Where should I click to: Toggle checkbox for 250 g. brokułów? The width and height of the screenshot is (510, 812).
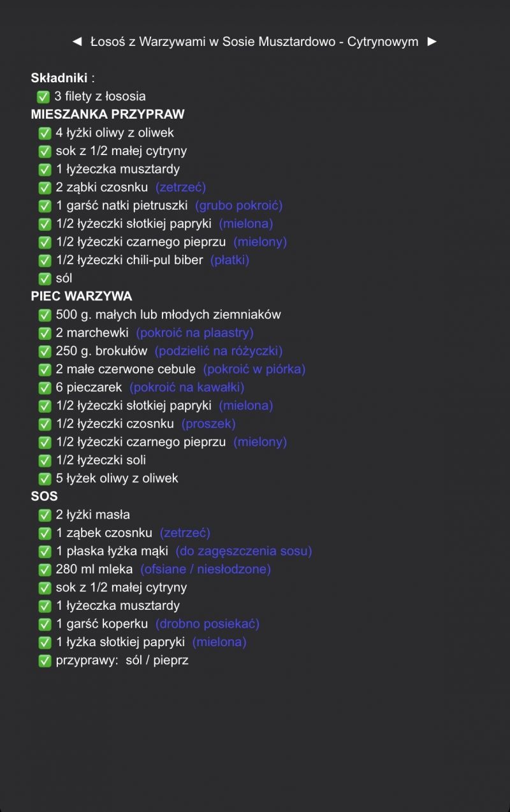(45, 351)
